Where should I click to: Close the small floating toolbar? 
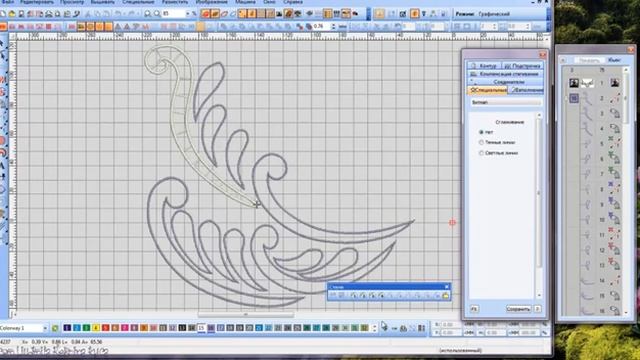[447, 287]
